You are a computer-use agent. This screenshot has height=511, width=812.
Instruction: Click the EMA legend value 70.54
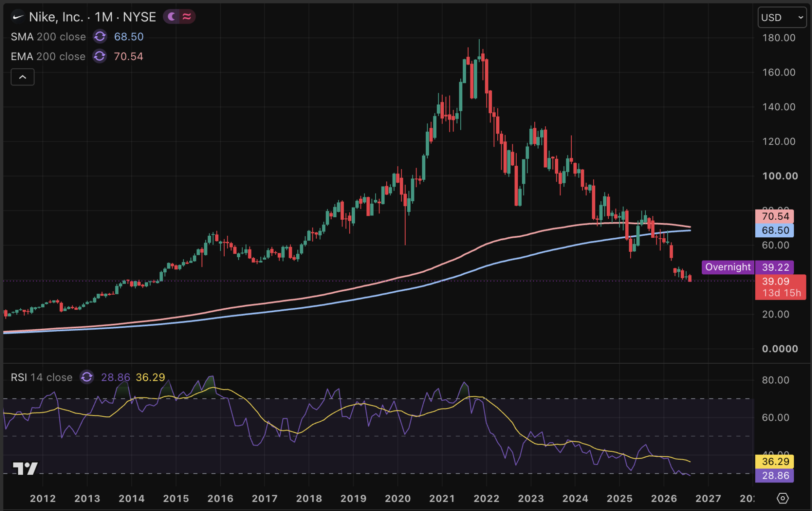[x=128, y=56]
